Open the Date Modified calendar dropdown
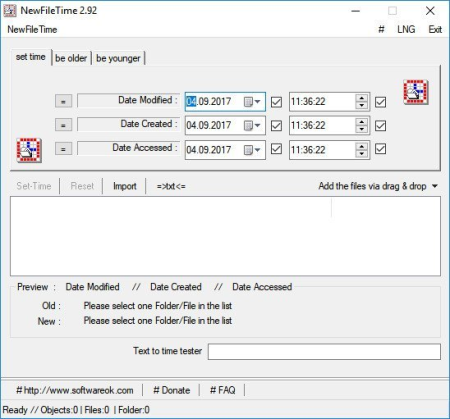450x419 pixels. point(252,102)
